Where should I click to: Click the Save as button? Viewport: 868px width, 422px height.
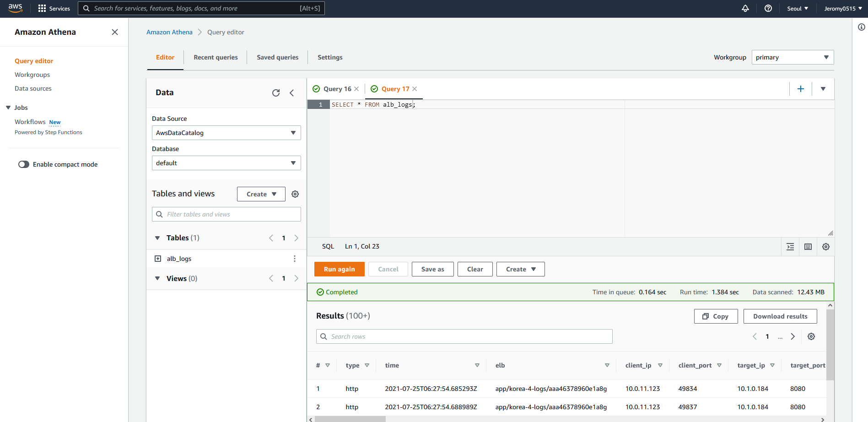(x=433, y=269)
